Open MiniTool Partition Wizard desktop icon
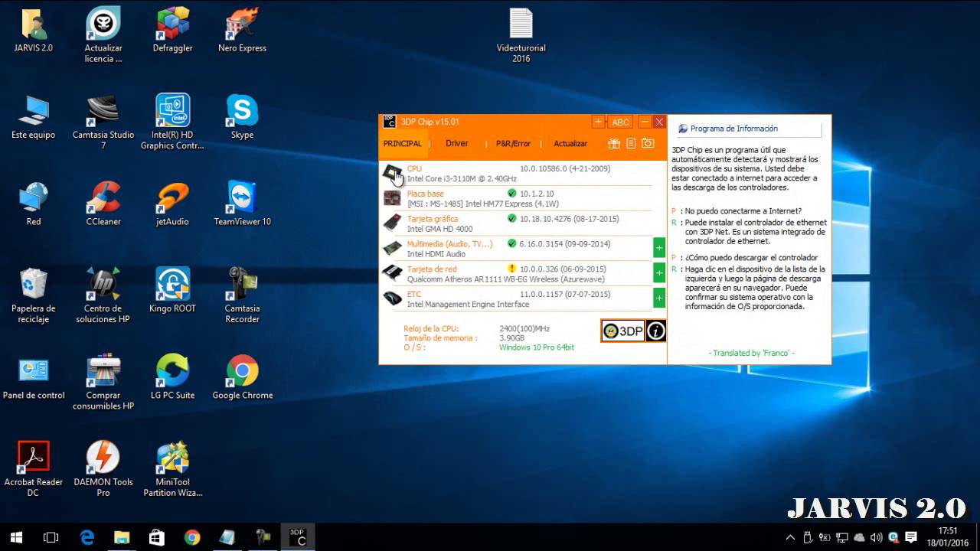 click(x=173, y=469)
